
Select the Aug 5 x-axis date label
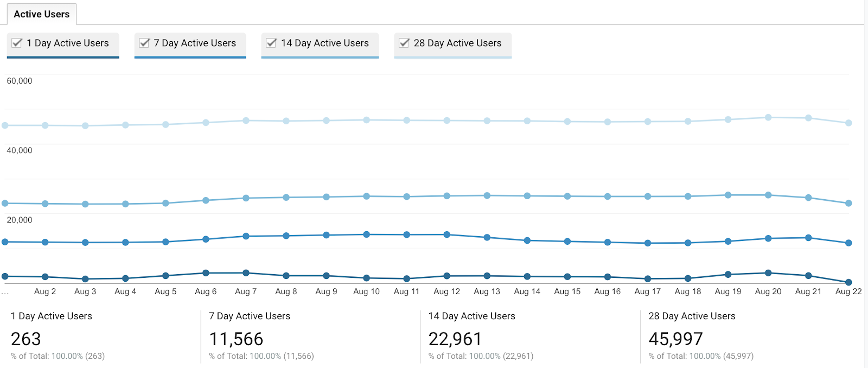pos(165,291)
